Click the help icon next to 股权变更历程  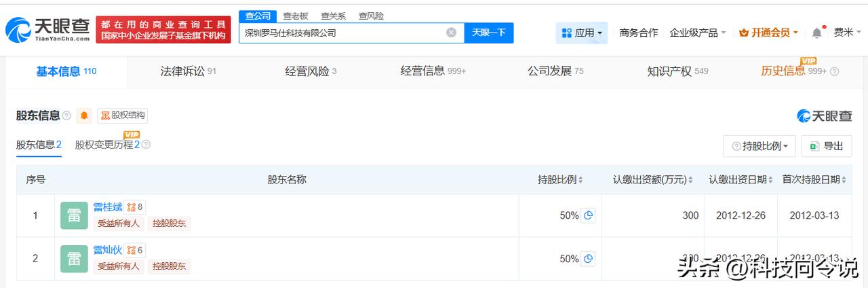(146, 145)
